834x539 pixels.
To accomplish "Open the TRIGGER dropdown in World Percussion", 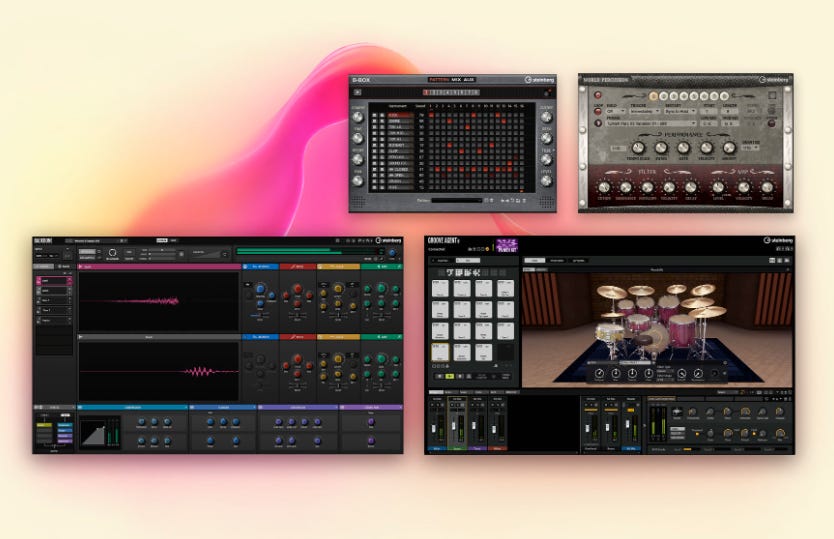I will 645,111.
